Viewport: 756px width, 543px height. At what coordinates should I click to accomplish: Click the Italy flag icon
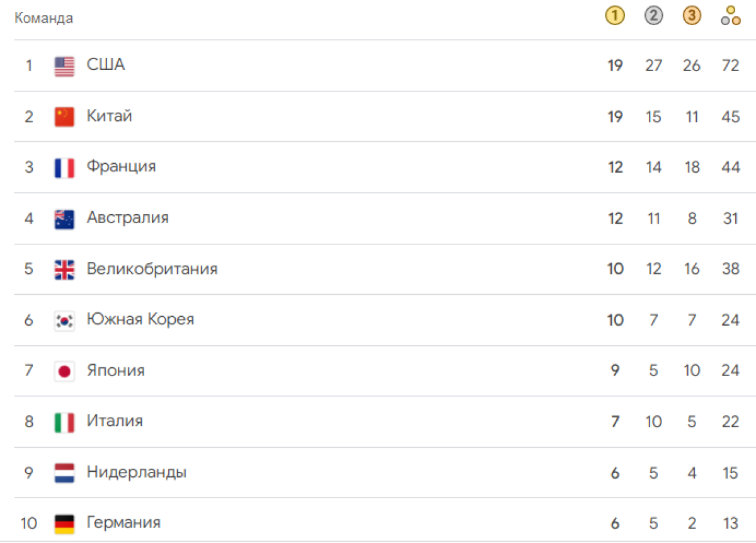pos(64,423)
